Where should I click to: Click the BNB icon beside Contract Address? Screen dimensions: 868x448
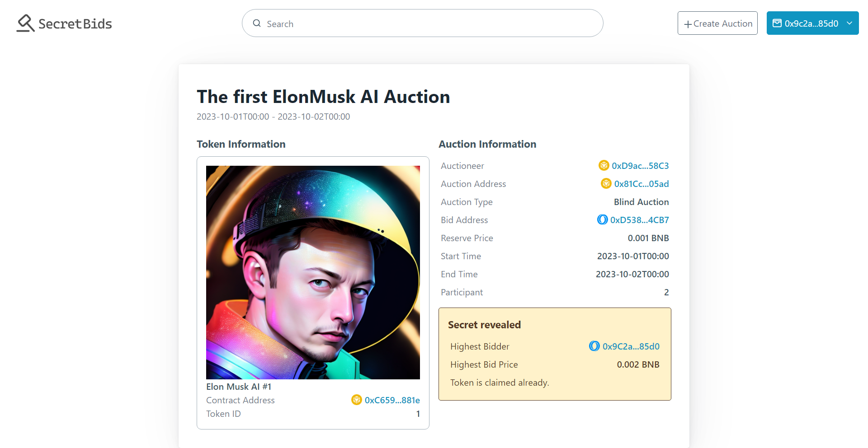[356, 400]
